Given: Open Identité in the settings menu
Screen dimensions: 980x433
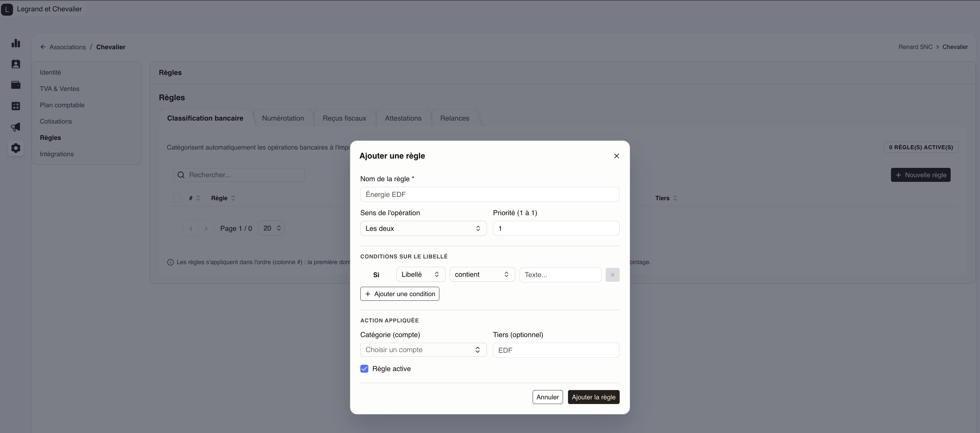Looking at the screenshot, I should click(51, 73).
